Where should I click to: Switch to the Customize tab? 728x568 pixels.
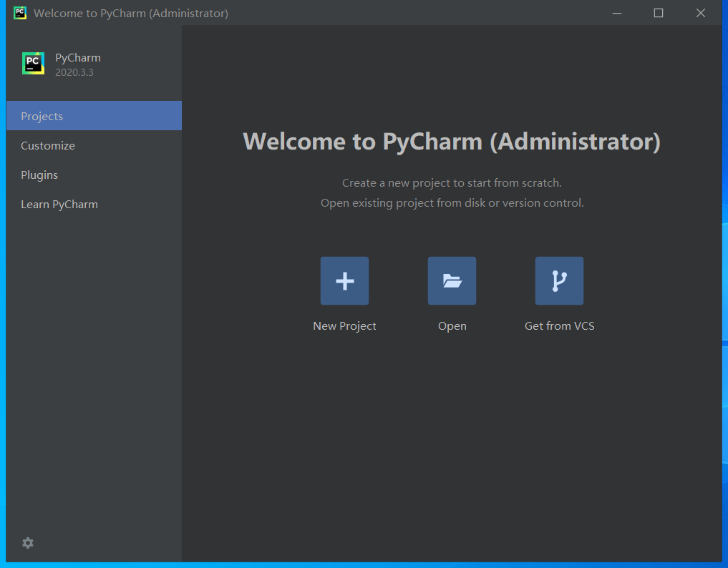[94, 145]
